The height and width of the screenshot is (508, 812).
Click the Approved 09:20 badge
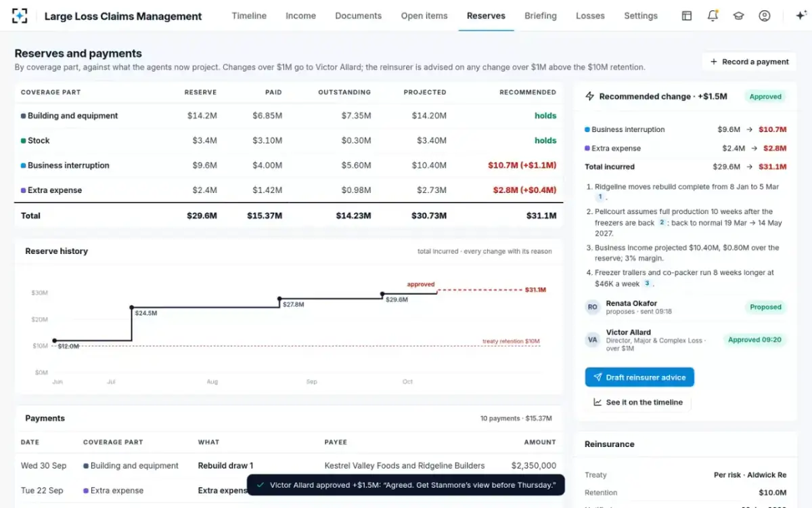point(754,340)
